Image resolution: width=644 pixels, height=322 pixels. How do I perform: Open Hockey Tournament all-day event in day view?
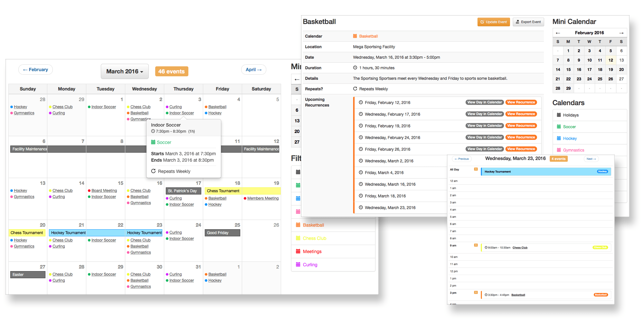click(x=546, y=172)
